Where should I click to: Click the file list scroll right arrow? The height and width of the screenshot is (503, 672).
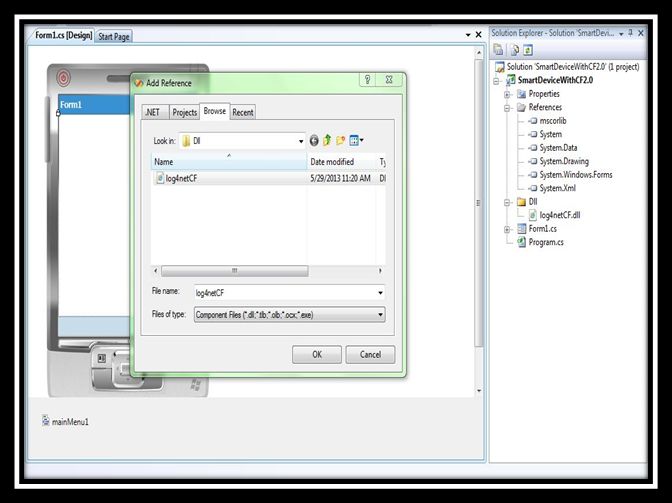point(380,270)
